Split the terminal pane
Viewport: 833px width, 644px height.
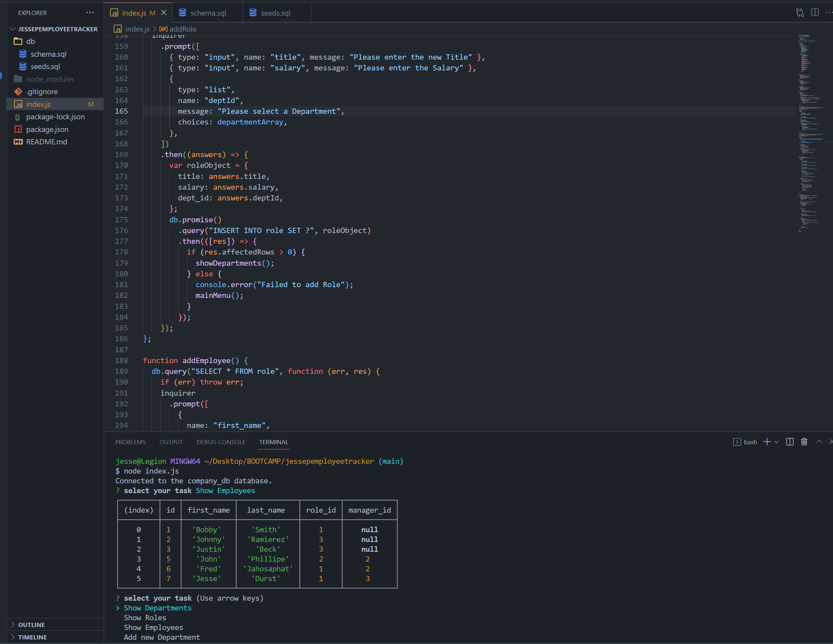point(790,442)
